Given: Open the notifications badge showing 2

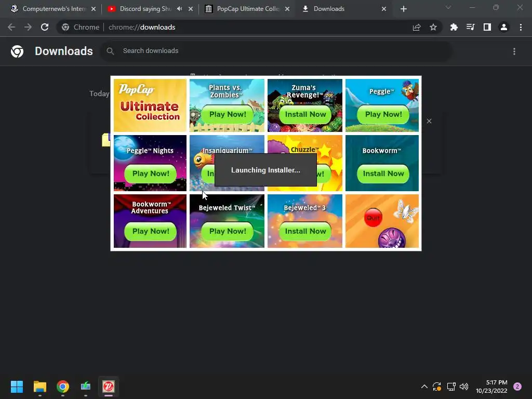Looking at the screenshot, I should pyautogui.click(x=517, y=387).
